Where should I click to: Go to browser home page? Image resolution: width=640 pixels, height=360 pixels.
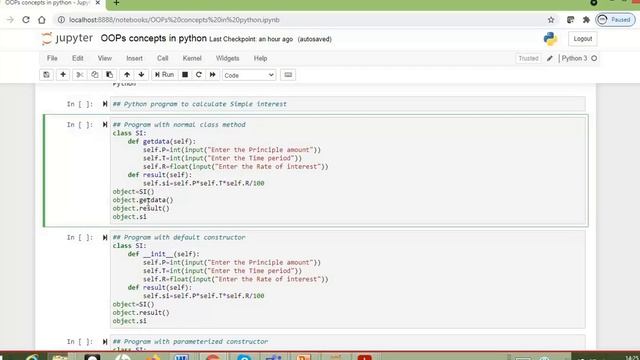pyautogui.click(x=42, y=20)
